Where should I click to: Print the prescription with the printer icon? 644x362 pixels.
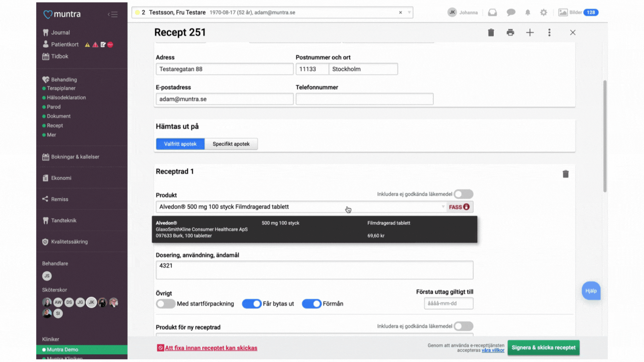tap(510, 32)
